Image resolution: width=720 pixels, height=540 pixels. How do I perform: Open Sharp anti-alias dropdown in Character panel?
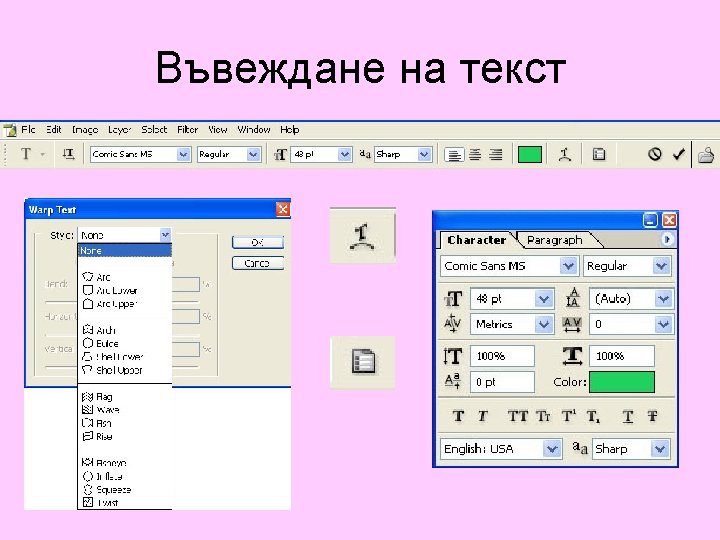(x=660, y=449)
